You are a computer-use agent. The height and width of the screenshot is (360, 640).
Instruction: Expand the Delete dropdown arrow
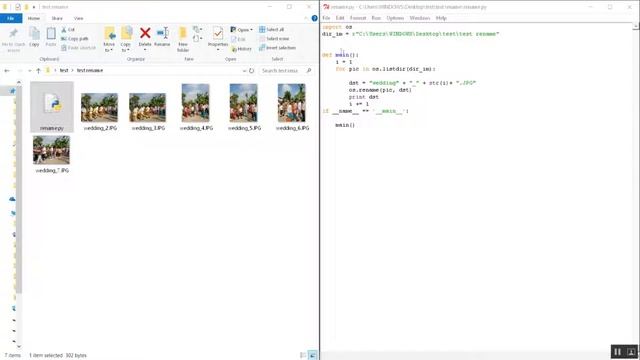(x=145, y=50)
